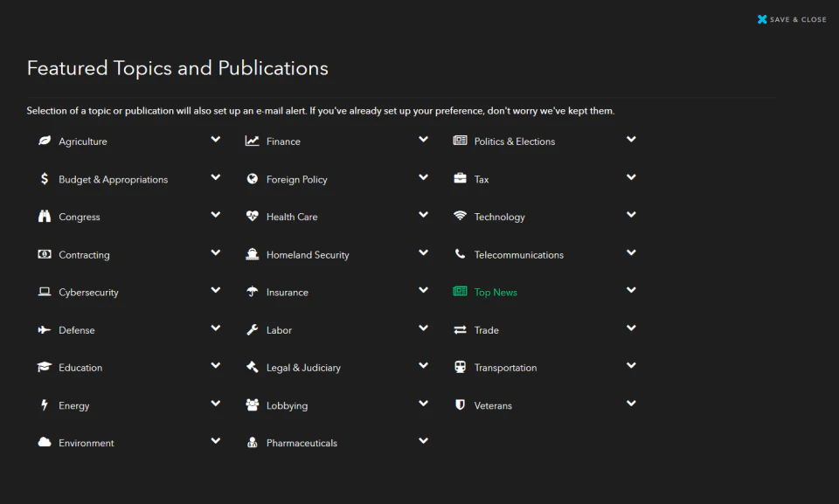Expand the Contracting chevron
The height and width of the screenshot is (504, 839).
point(216,252)
